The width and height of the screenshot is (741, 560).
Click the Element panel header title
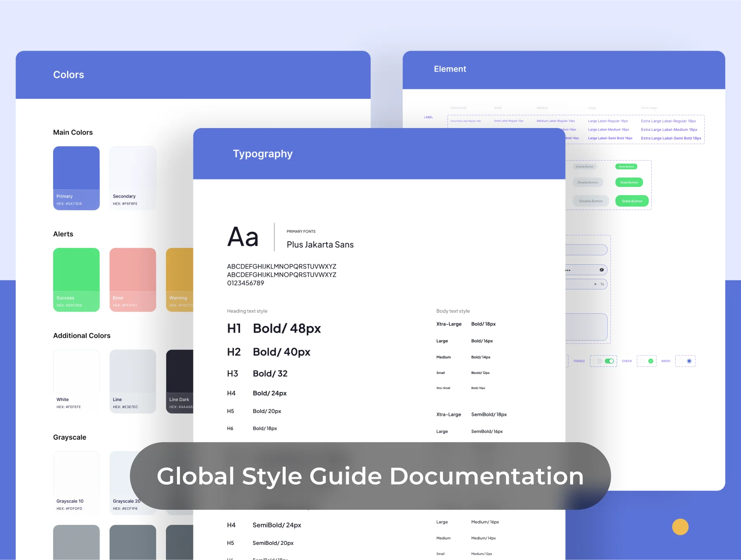(x=450, y=69)
